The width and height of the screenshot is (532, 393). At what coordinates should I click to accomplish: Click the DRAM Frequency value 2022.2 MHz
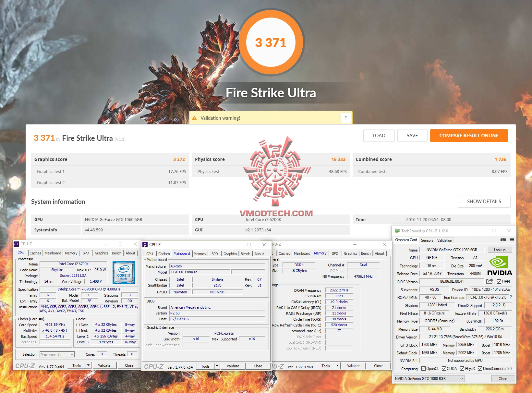click(339, 290)
